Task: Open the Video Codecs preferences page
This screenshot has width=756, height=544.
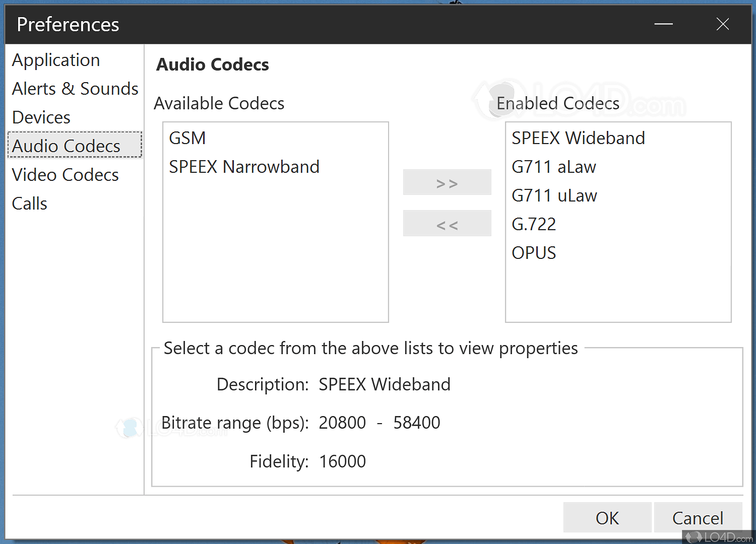Action: tap(65, 174)
